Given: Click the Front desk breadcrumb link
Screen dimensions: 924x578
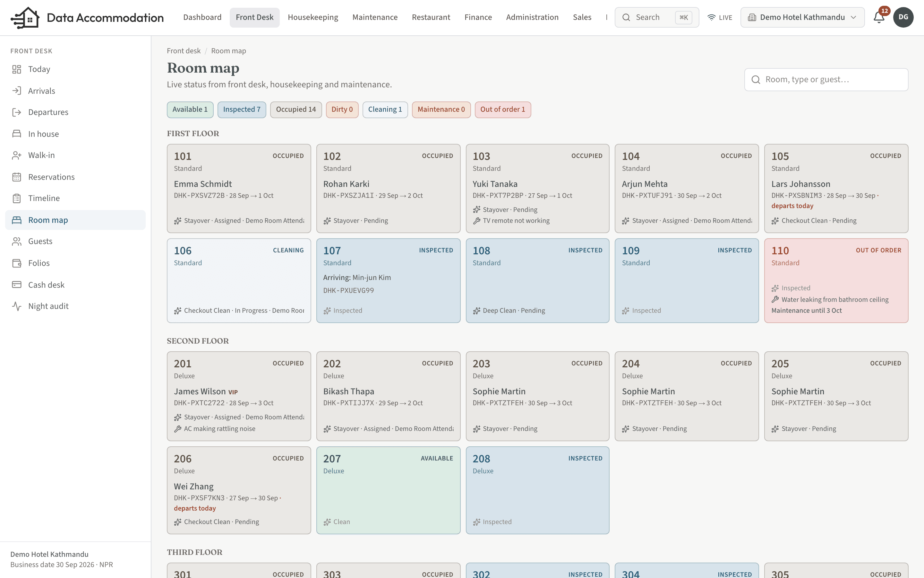Looking at the screenshot, I should (x=184, y=51).
